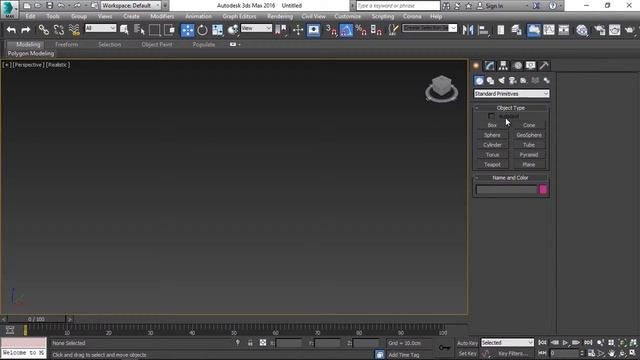This screenshot has width=640, height=360.
Task: Activate Select and Move tool
Action: [x=187, y=30]
